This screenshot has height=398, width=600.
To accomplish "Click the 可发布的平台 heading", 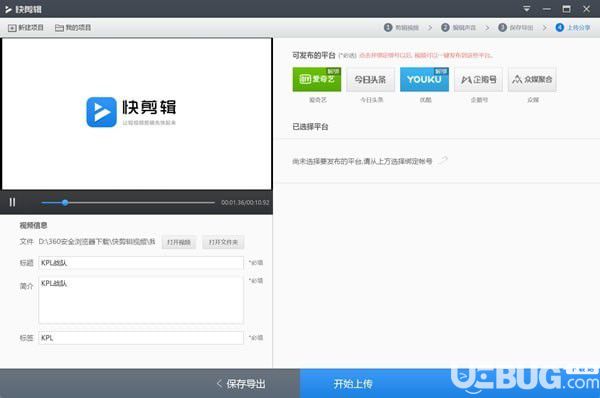I will (314, 55).
